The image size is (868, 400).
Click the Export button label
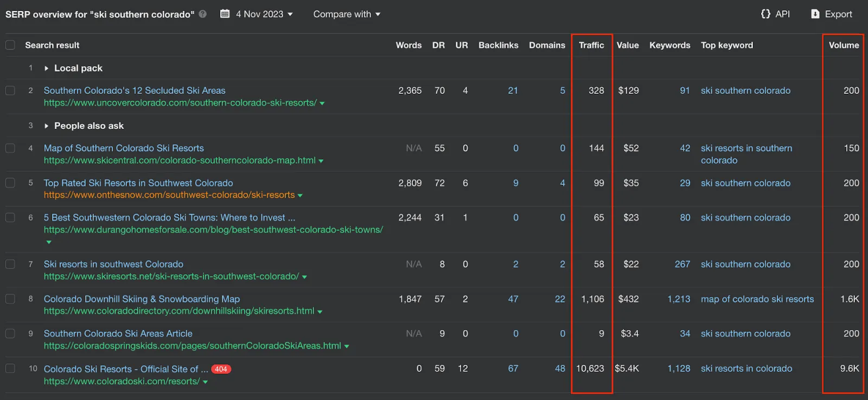coord(839,14)
